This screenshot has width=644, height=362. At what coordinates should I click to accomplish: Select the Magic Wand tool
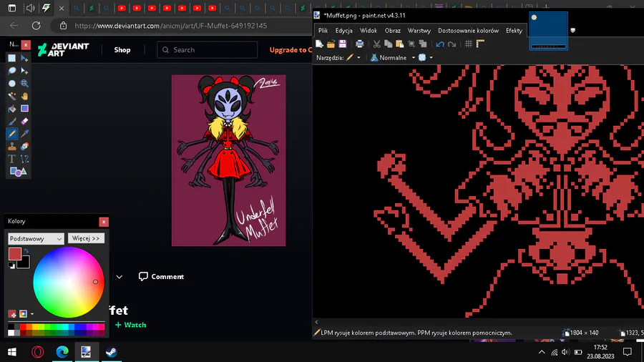coord(12,96)
